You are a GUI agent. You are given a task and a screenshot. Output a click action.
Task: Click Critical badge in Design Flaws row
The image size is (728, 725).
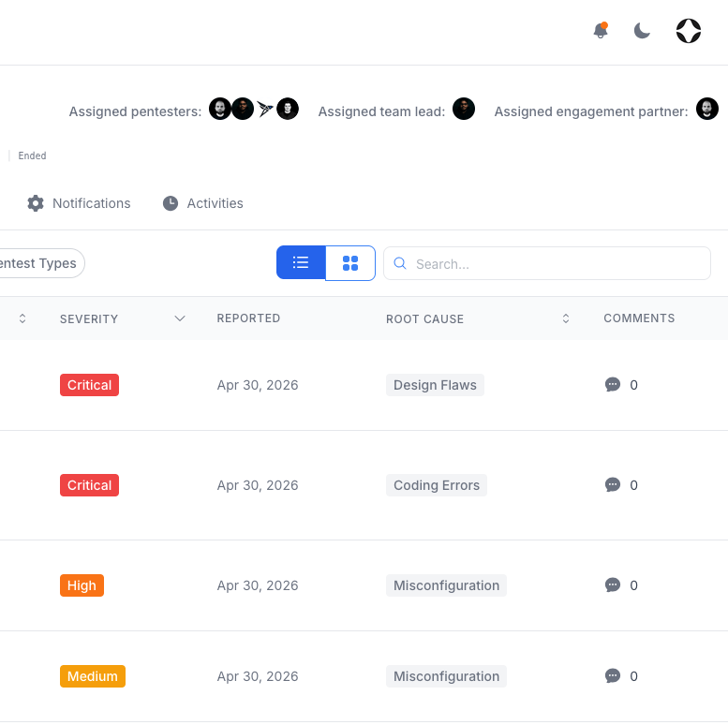click(89, 385)
